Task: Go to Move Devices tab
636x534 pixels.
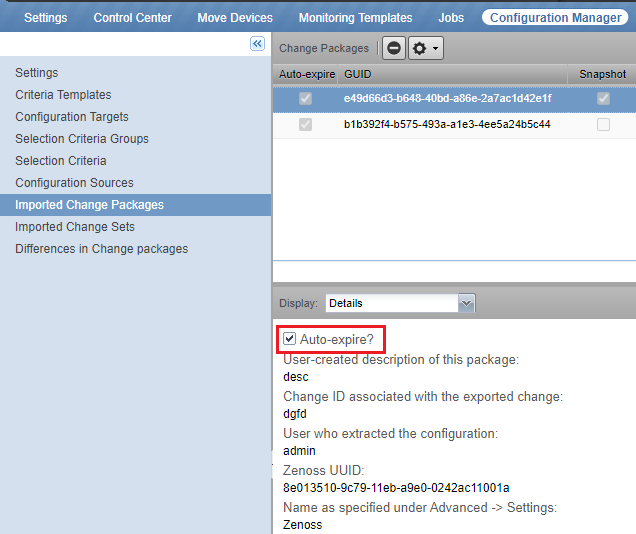Action: (x=235, y=18)
